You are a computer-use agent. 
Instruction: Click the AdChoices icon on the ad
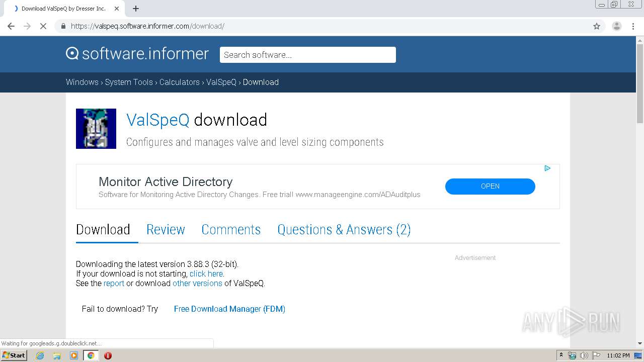(547, 168)
